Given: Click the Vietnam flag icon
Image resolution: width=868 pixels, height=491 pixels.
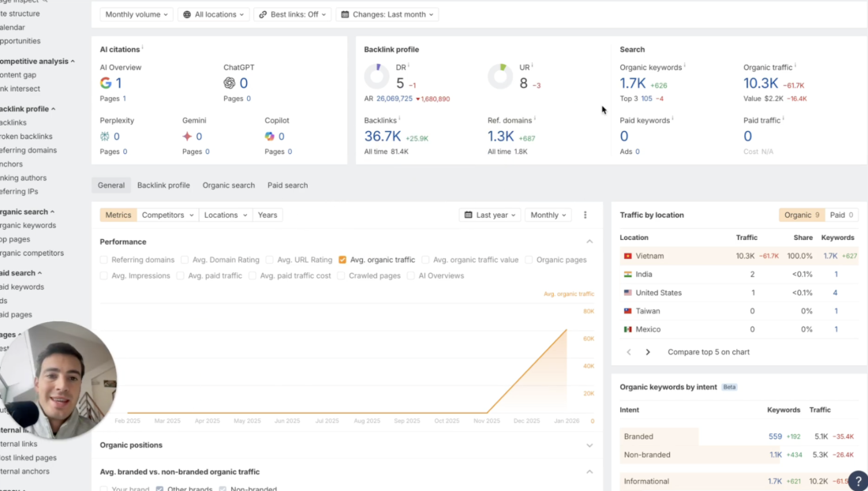Looking at the screenshot, I should tap(627, 256).
